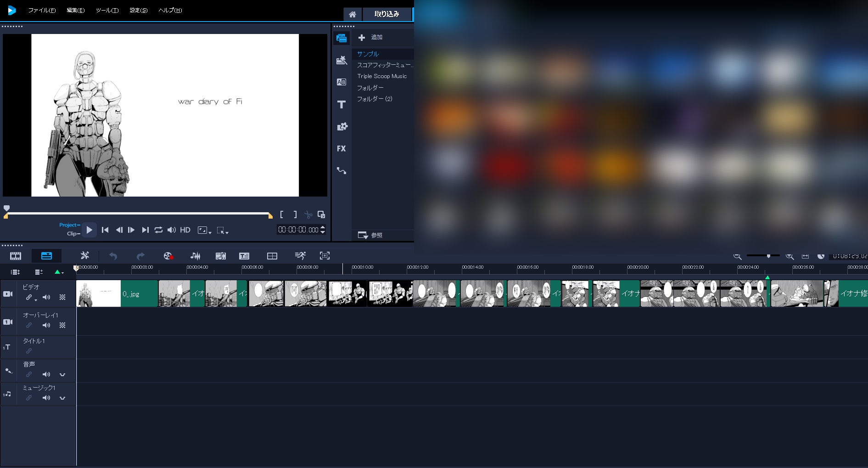Viewport: 868px width, 468px height.
Task: Expand the ビデオ track ripple editing dropdown
Action: click(36, 300)
